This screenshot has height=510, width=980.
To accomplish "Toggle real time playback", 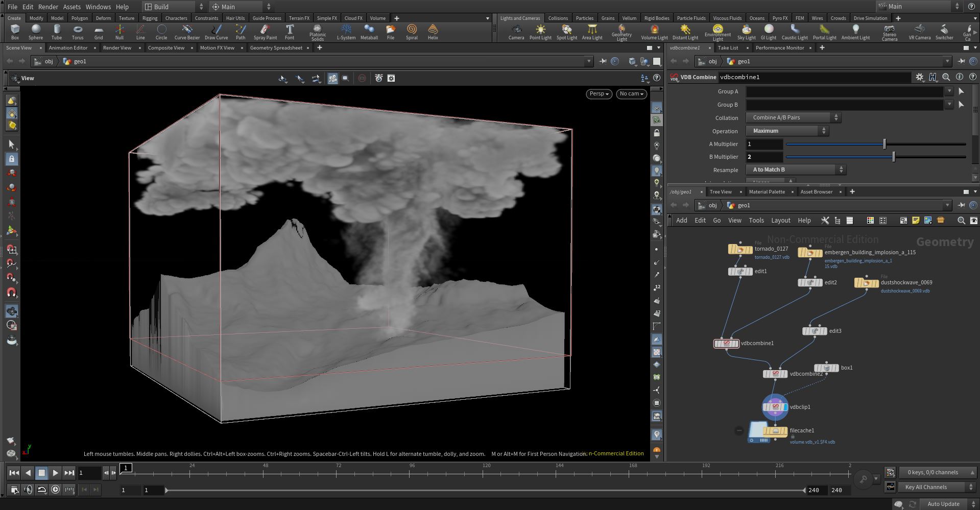I will click(55, 490).
